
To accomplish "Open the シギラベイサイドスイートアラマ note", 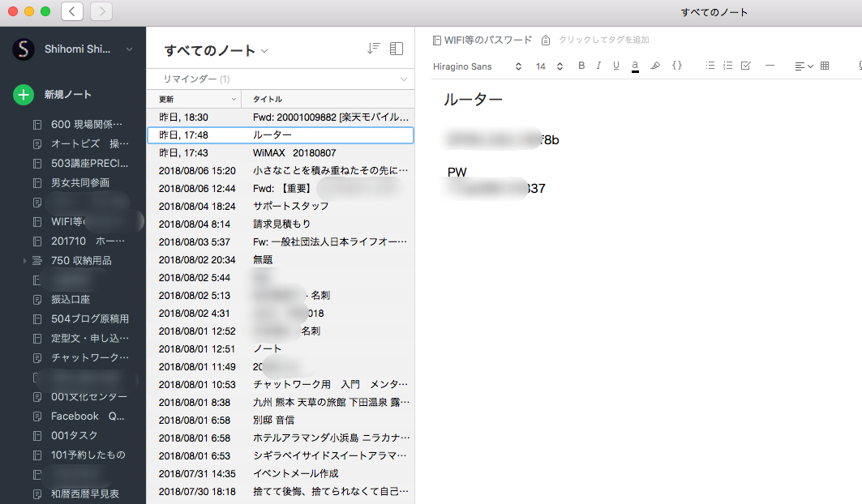I will coord(281,455).
